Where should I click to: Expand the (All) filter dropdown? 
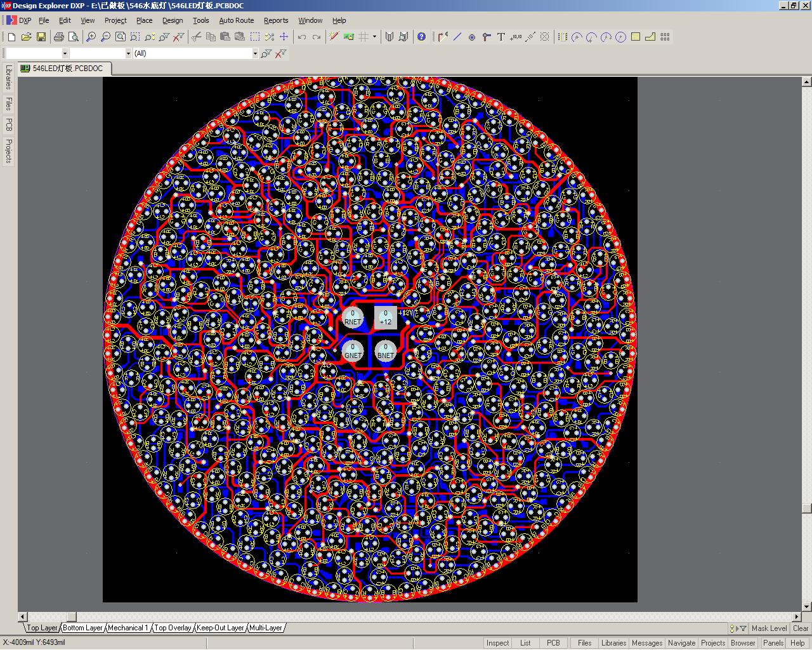[x=255, y=53]
